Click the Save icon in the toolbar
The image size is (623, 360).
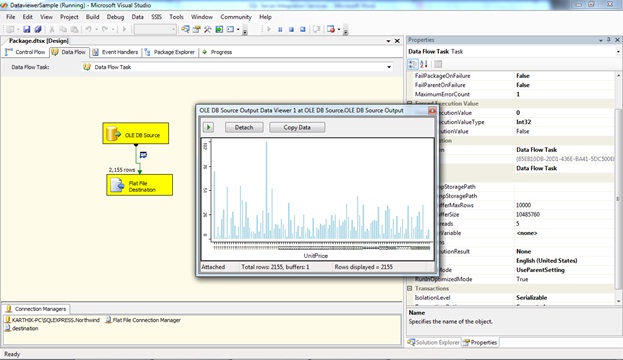(27, 29)
